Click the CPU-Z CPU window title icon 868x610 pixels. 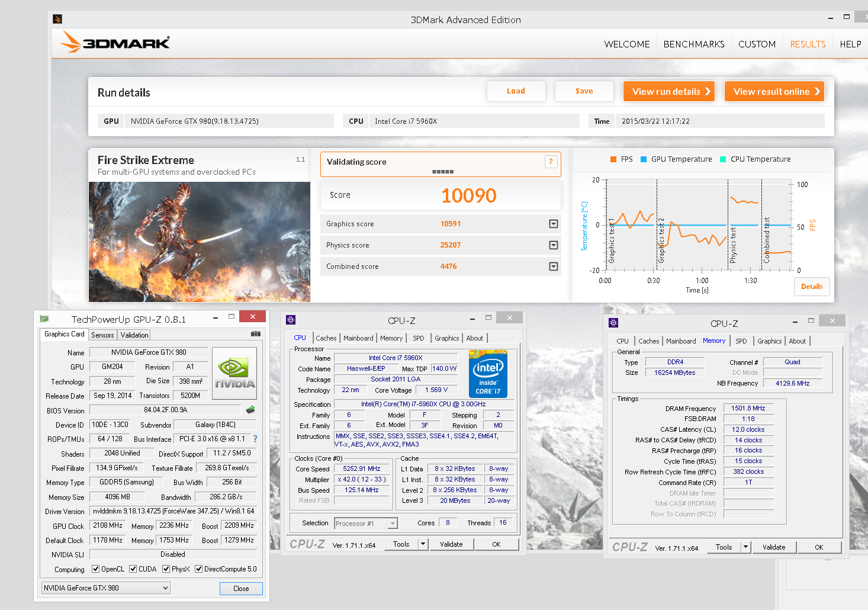click(291, 320)
